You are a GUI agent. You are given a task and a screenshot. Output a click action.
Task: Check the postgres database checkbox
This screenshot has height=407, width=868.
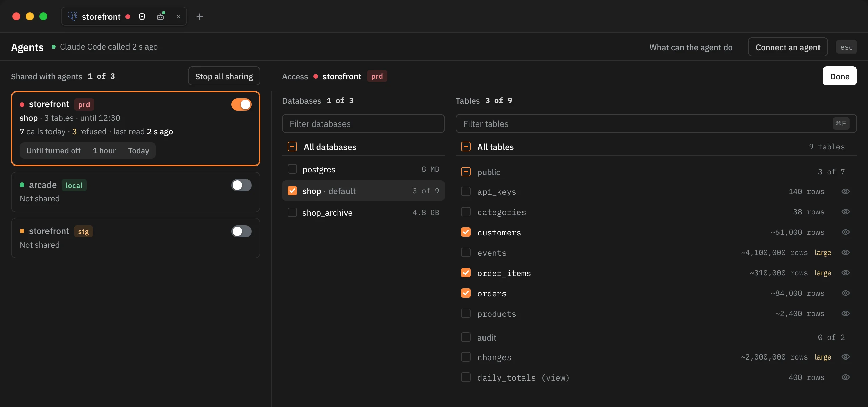292,169
